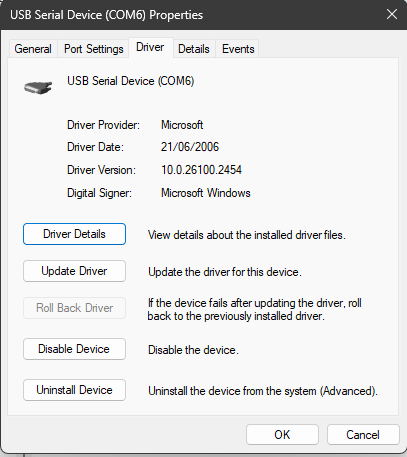Click the USB serial device connector icon
The width and height of the screenshot is (407, 457).
pyautogui.click(x=38, y=87)
